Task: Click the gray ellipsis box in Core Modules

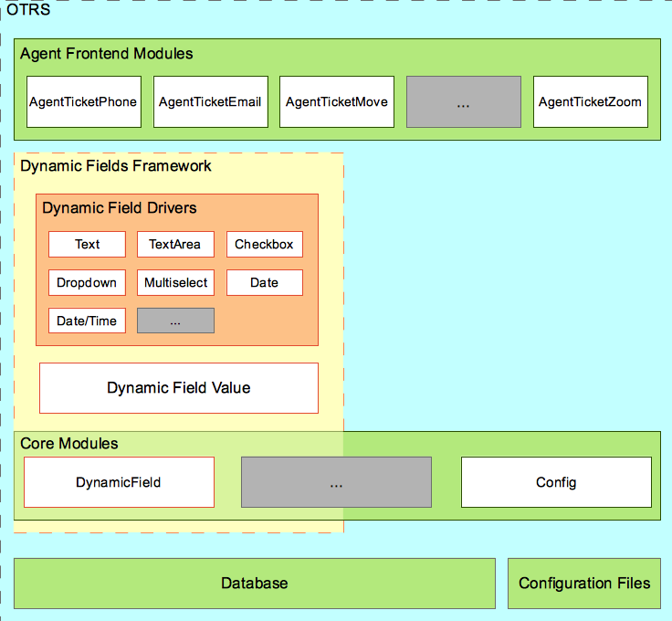Action: [x=336, y=482]
